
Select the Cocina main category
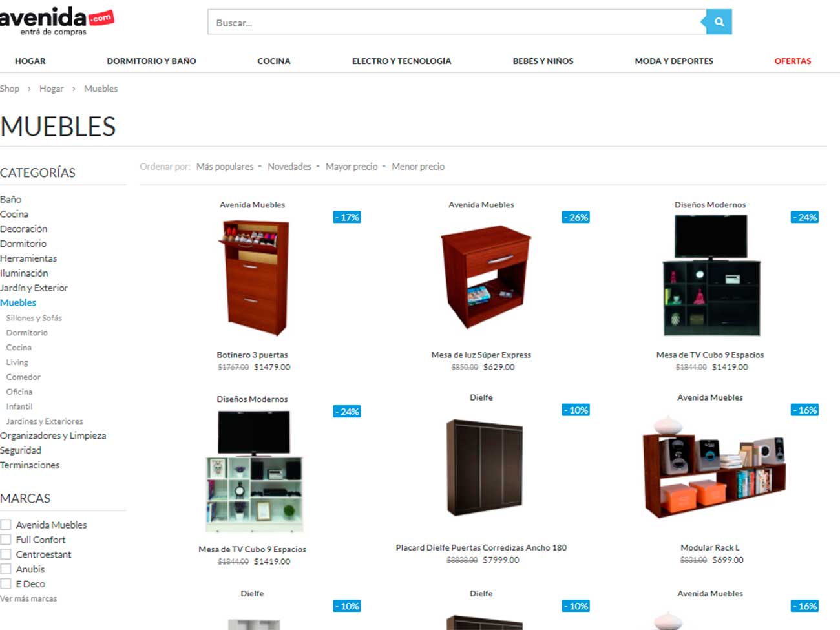(x=14, y=214)
